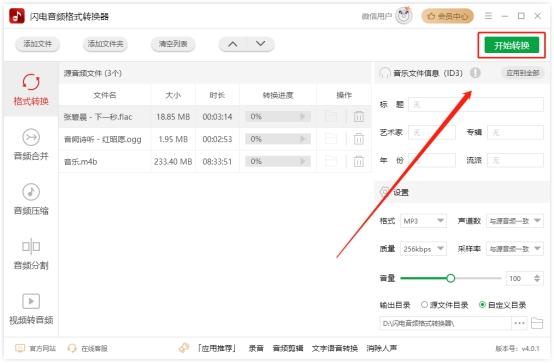Click the volume value stepper arrows
This screenshot has width=554, height=363.
tap(537, 279)
